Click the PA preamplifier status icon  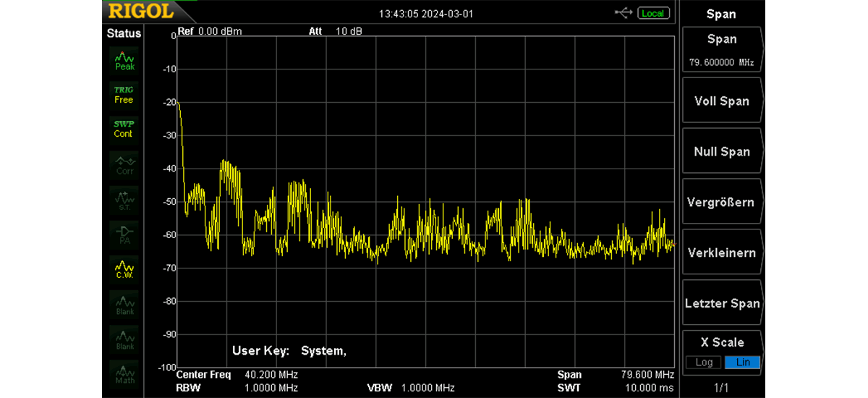pos(124,234)
